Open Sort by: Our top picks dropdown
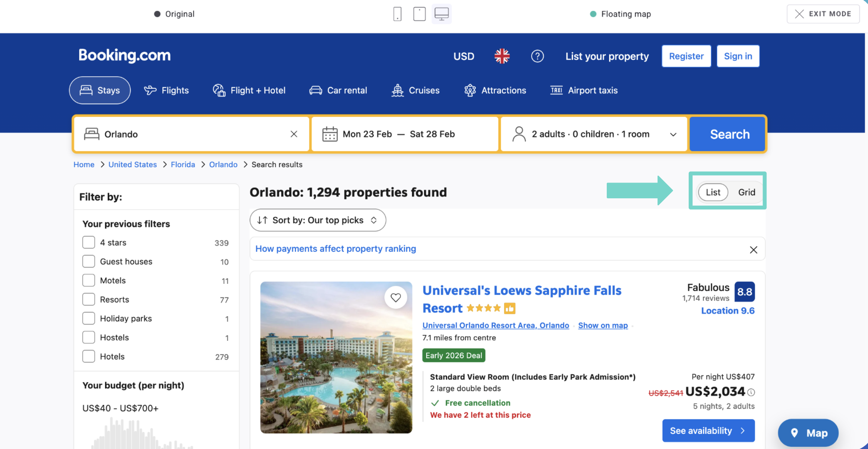The height and width of the screenshot is (449, 868). tap(317, 220)
